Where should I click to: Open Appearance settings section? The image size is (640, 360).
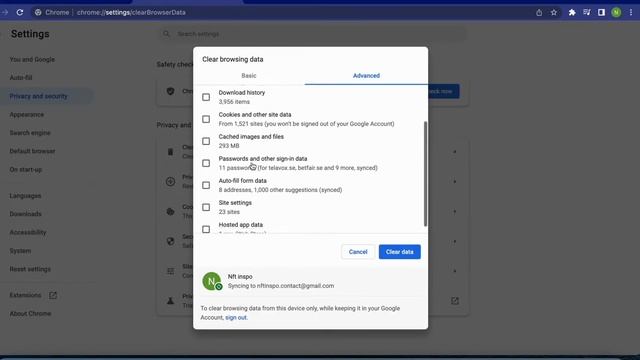pos(27,115)
